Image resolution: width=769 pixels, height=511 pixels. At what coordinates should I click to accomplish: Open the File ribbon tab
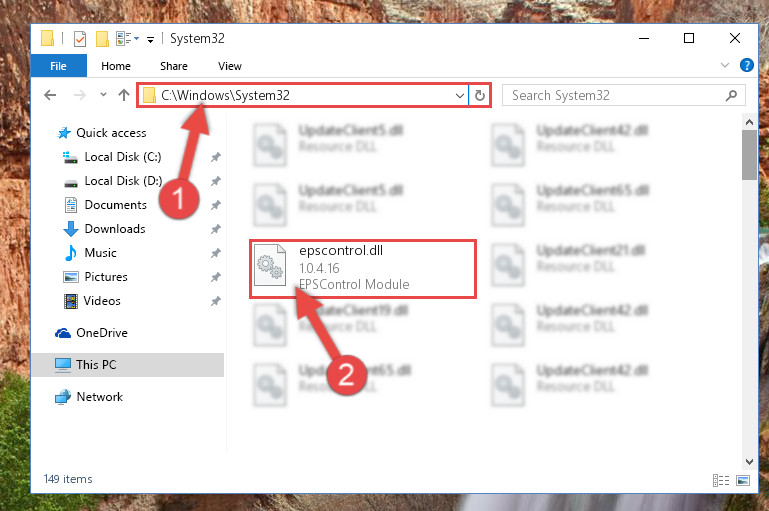58,66
